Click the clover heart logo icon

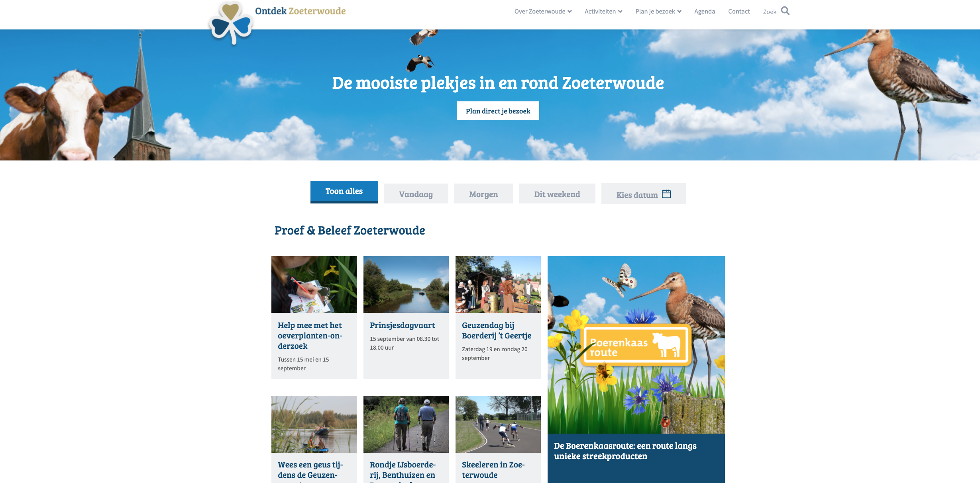[x=231, y=23]
